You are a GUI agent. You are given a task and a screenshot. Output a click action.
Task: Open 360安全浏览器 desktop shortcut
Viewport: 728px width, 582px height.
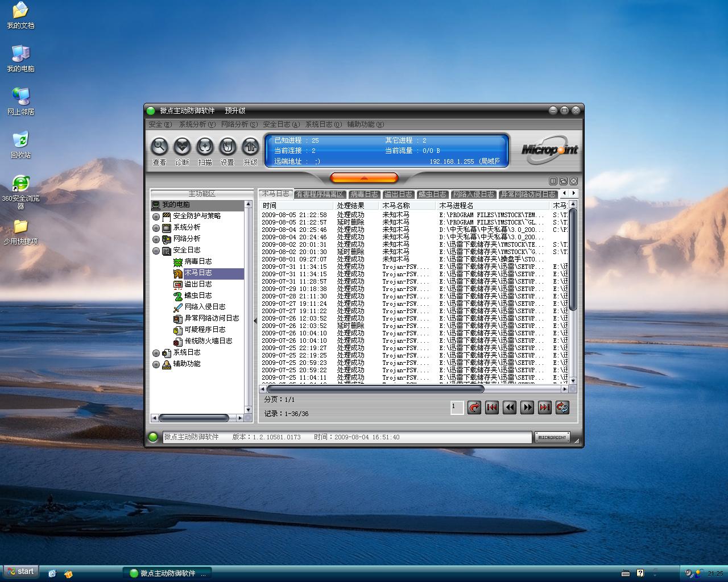coord(20,192)
